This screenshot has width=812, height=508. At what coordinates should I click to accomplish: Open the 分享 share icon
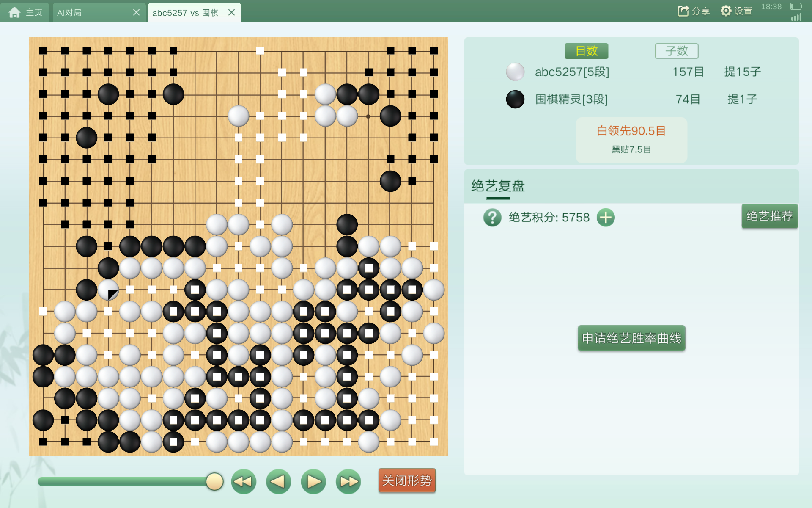(x=694, y=11)
